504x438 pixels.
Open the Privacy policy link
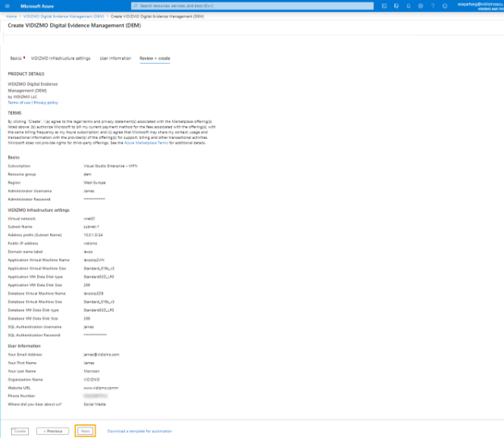(x=45, y=103)
